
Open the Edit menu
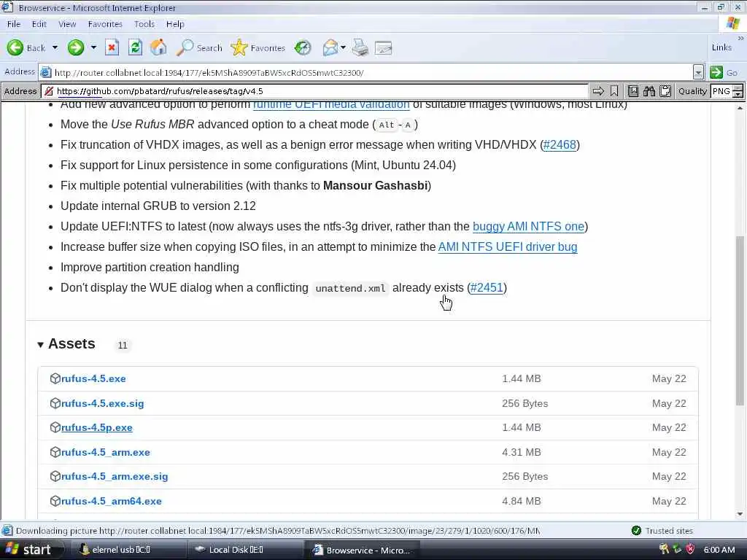39,24
